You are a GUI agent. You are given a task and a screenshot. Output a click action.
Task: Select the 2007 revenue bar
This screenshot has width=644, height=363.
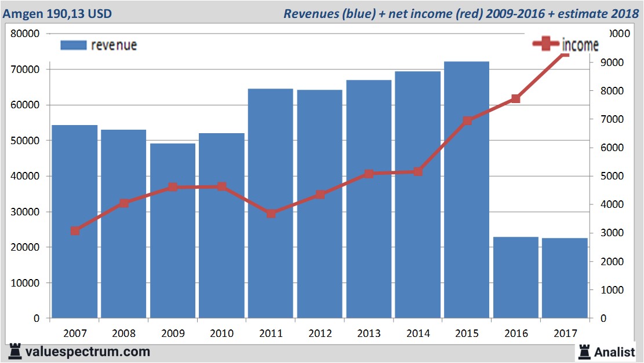tap(75, 222)
